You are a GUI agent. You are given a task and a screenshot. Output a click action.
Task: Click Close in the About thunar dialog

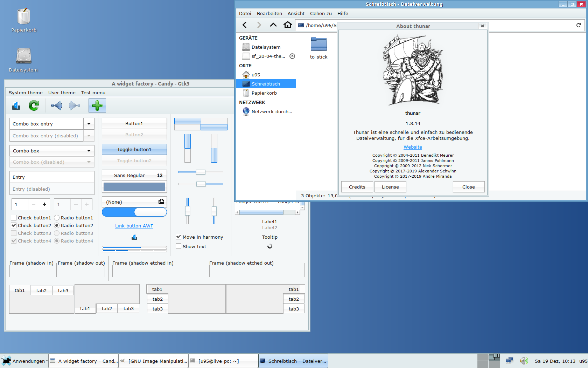(469, 187)
